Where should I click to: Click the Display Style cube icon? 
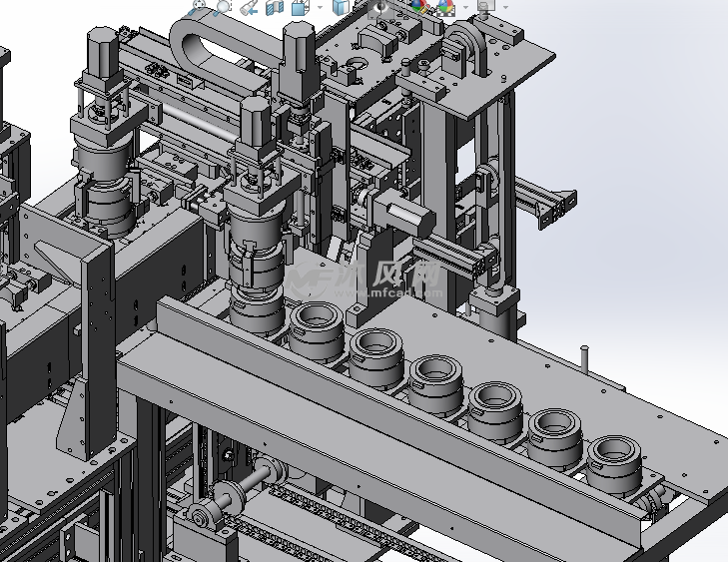pos(342,7)
